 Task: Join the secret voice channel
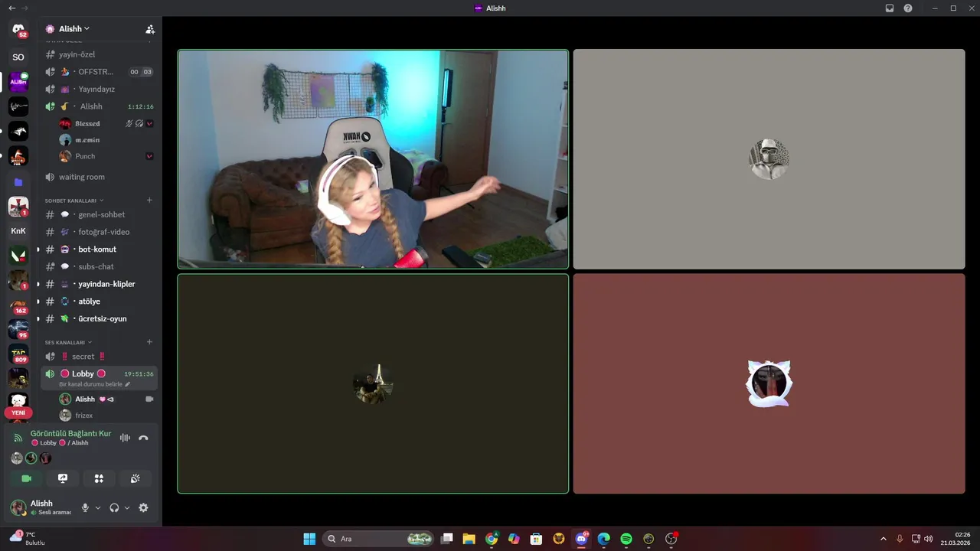100,357
